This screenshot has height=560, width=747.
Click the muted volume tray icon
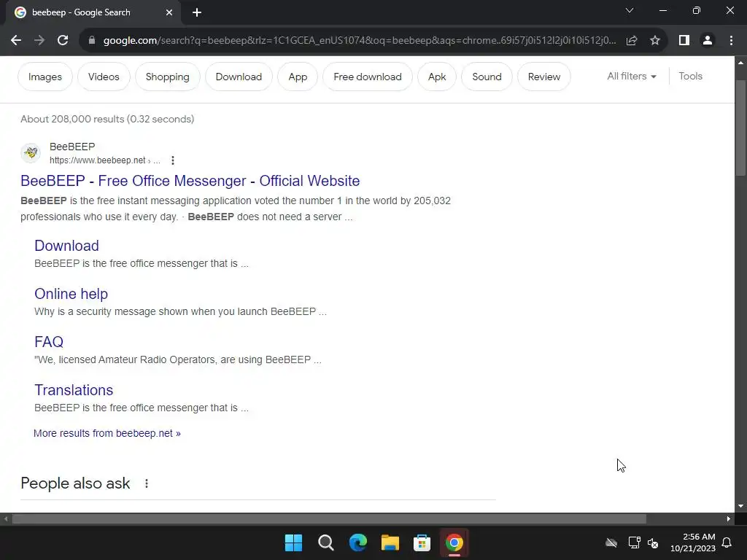point(653,542)
